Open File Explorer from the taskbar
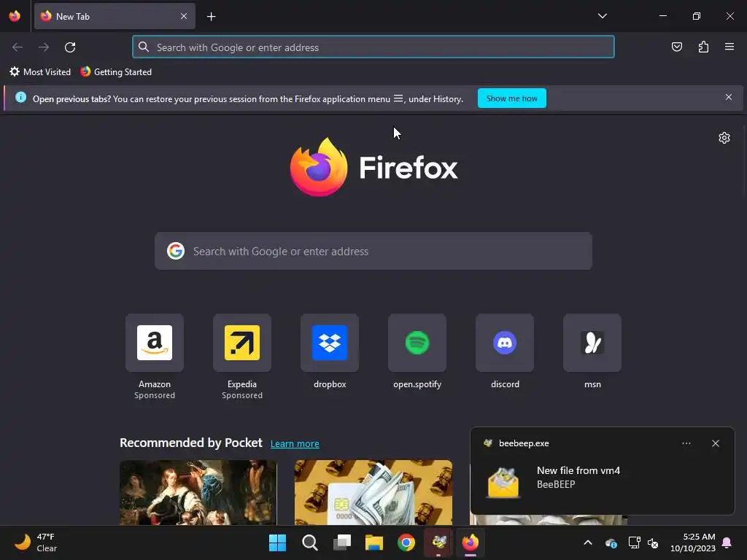This screenshot has height=560, width=747. [x=374, y=542]
